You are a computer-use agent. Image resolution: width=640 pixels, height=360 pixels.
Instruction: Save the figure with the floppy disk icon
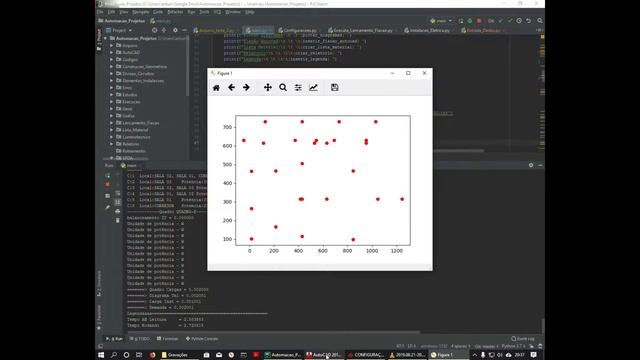(x=335, y=87)
